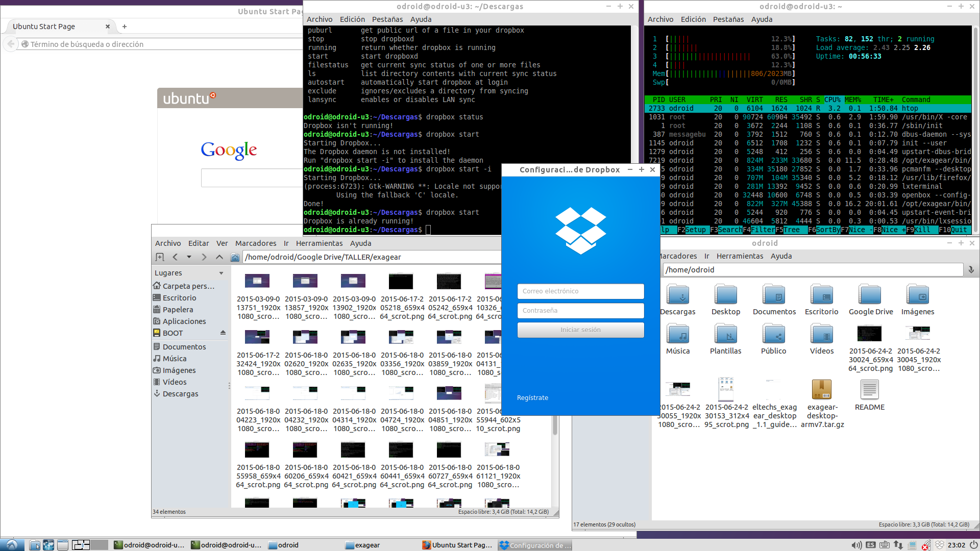Open the volume control tray icon
980x551 pixels.
coord(856,545)
